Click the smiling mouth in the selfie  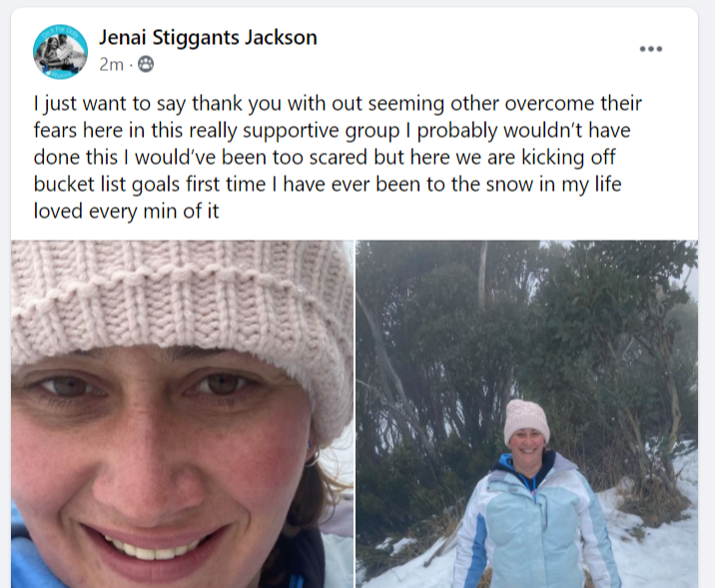155,547
